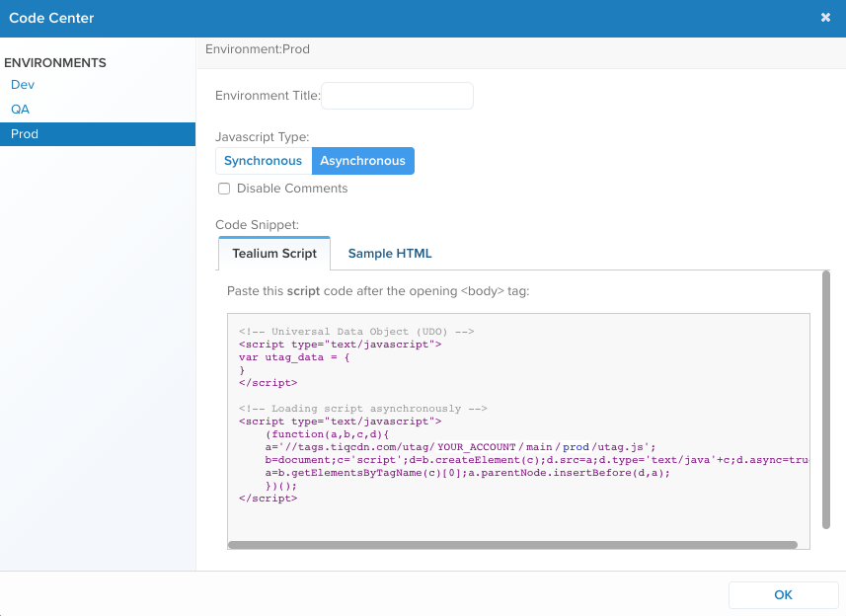Click the Environment:Prod header text
The height and width of the screenshot is (616, 846).
(258, 48)
